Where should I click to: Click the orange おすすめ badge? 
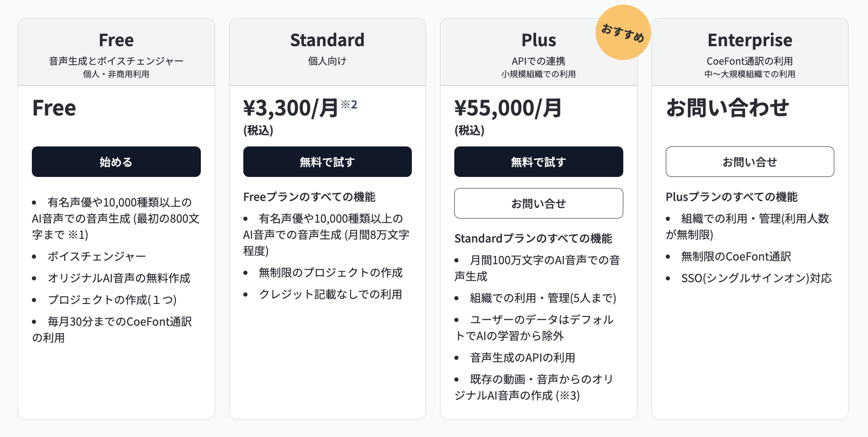(623, 32)
